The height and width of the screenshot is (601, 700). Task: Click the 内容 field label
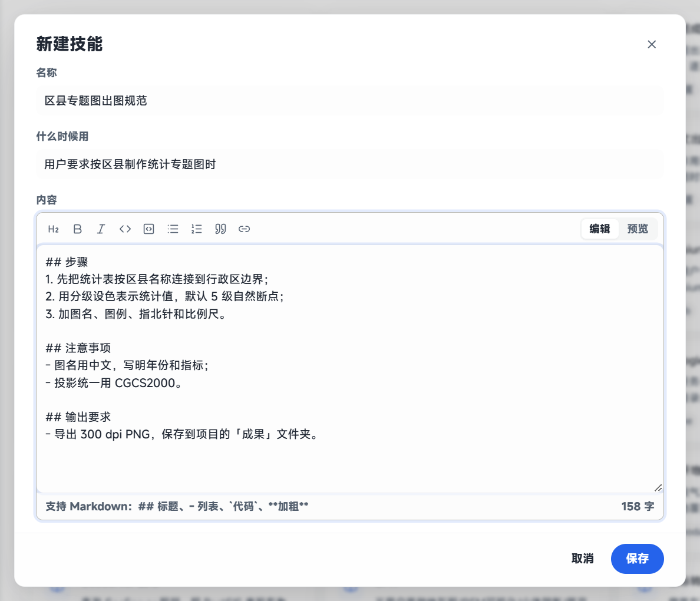click(x=47, y=200)
